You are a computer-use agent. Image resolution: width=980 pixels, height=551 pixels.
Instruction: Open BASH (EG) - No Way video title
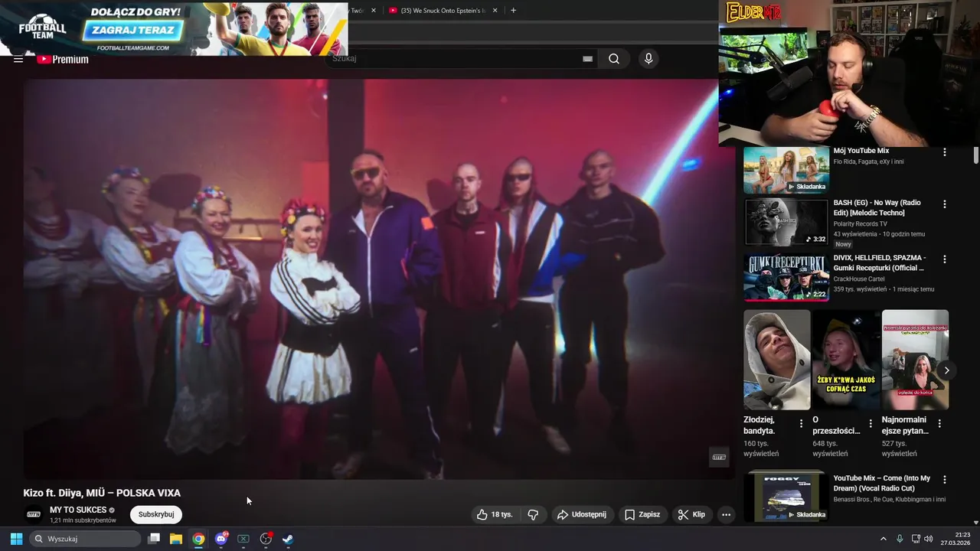(877, 207)
